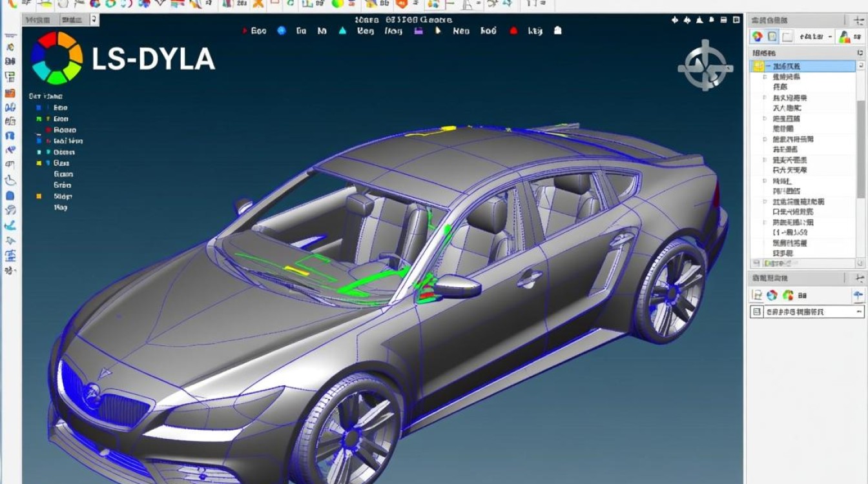Click the orange square icon in left toolbar

[x=10, y=93]
